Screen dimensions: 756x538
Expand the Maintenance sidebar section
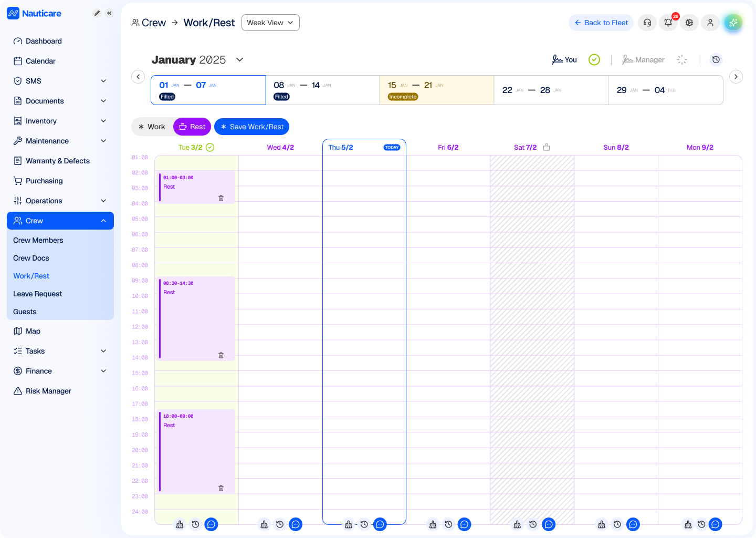[x=60, y=141]
